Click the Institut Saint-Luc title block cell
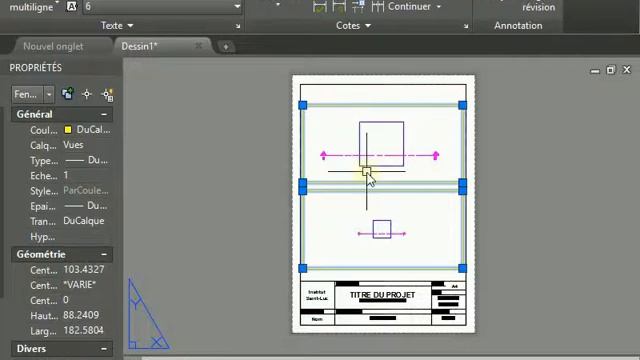 point(317,295)
